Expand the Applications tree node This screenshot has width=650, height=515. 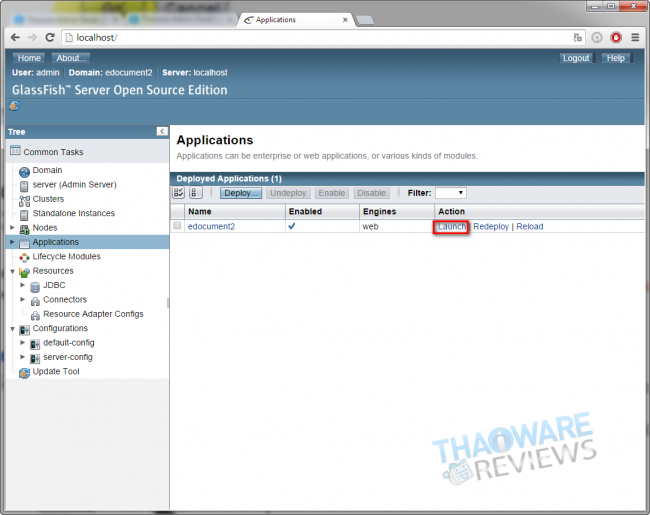(12, 242)
